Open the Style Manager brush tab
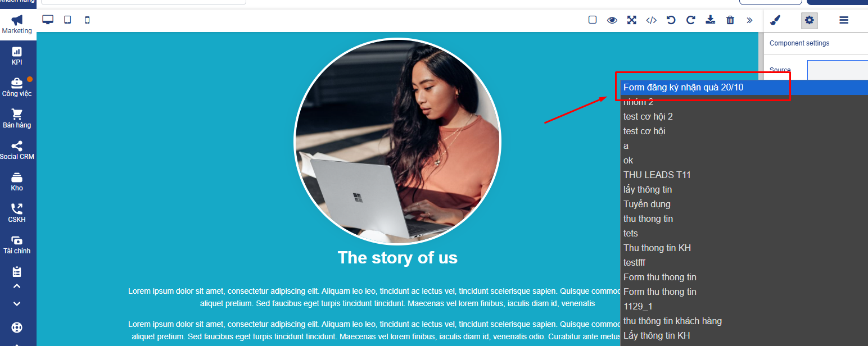The width and height of the screenshot is (868, 346). click(775, 20)
